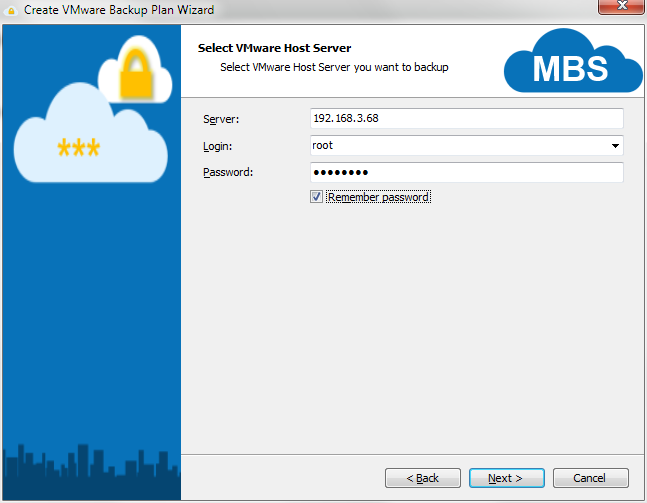This screenshot has width=647, height=503.
Task: Click the Server address input field
Action: [x=466, y=118]
